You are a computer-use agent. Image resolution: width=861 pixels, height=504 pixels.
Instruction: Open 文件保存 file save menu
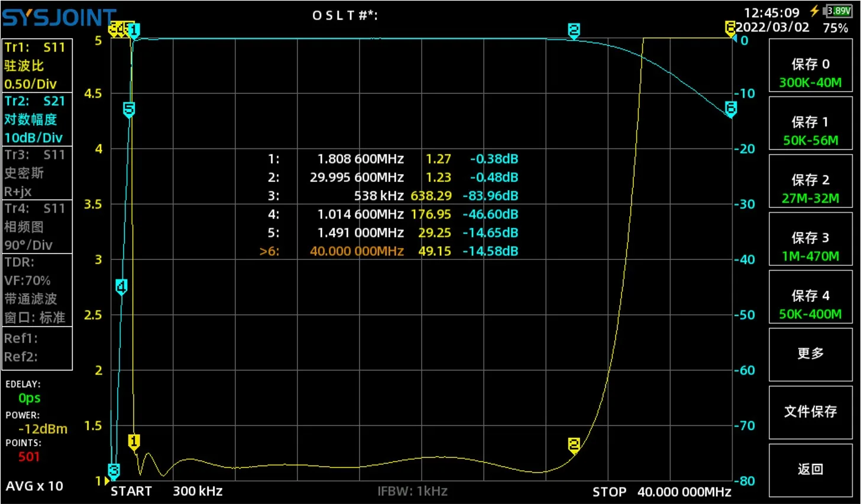click(x=810, y=412)
